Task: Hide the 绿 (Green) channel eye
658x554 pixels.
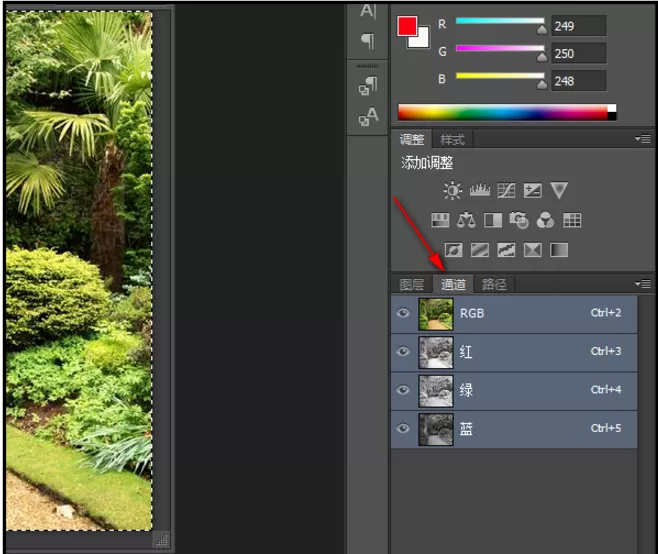Action: 403,390
